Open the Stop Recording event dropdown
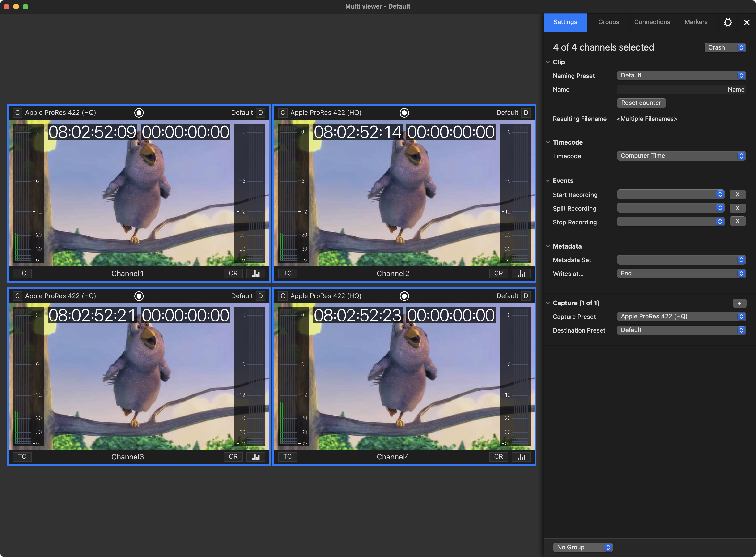 click(x=671, y=222)
